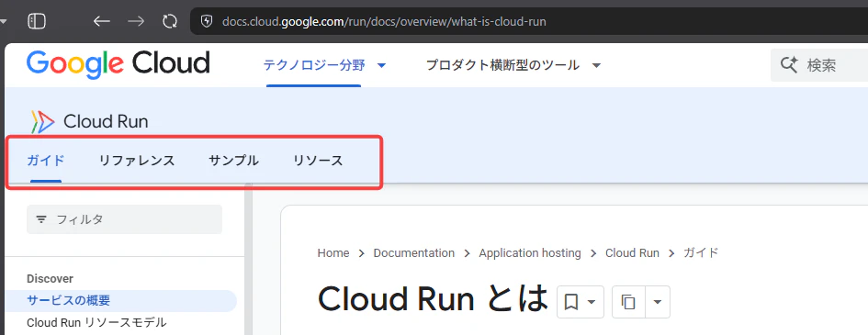The height and width of the screenshot is (335, 868).
Task: Open the dropdown arrow beside the copy icon
Action: pyautogui.click(x=658, y=302)
